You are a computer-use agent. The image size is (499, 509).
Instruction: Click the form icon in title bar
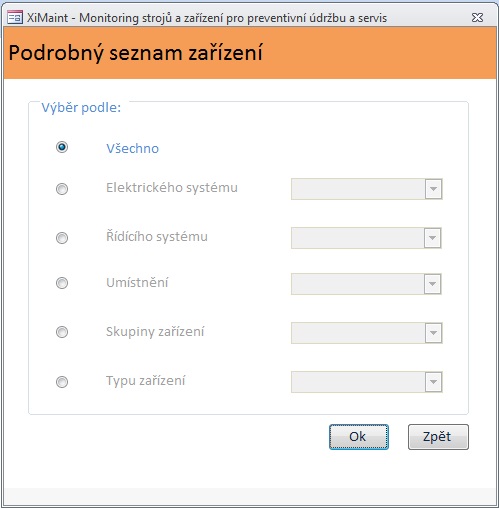[x=15, y=17]
